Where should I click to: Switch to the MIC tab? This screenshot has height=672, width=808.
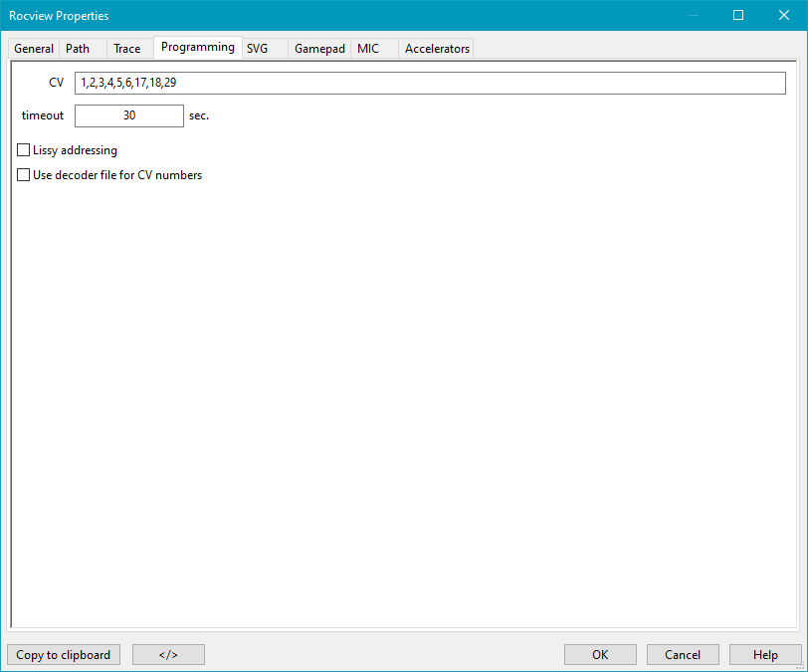tap(368, 49)
